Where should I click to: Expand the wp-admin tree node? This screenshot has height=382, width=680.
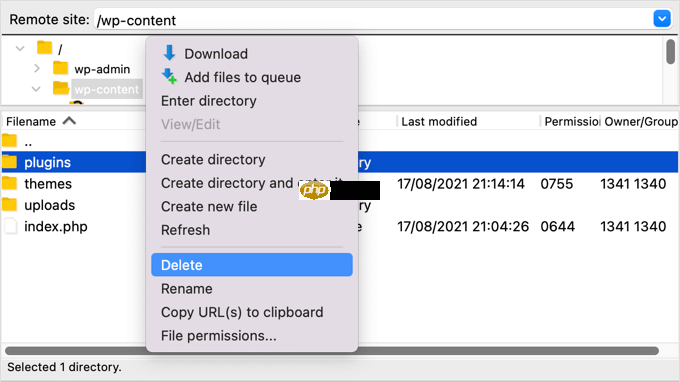37,69
